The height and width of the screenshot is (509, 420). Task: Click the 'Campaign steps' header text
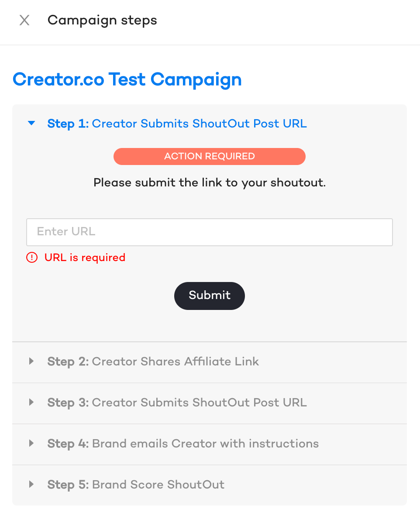coord(102,21)
